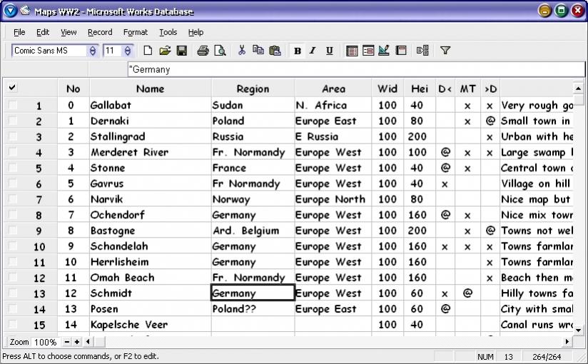
Task: Open the font size 11 dropdown
Action: point(127,51)
